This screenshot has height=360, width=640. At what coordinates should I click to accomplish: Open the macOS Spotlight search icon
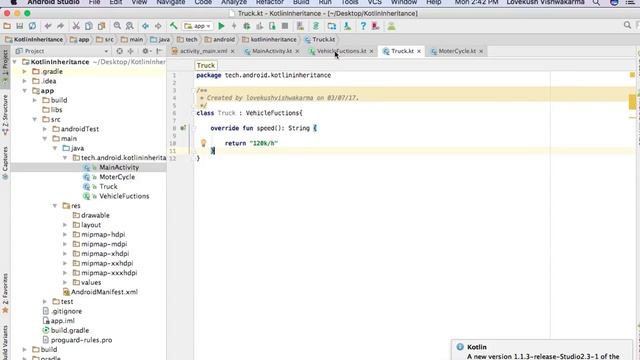coord(596,2)
